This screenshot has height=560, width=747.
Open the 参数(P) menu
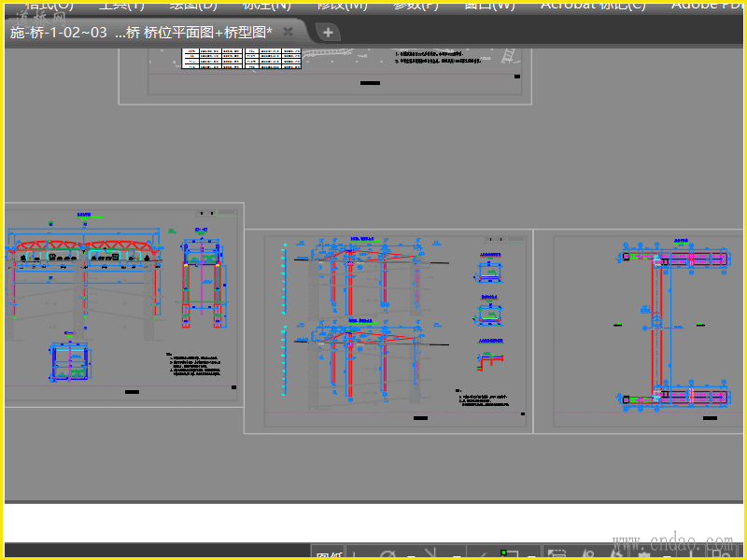416,6
